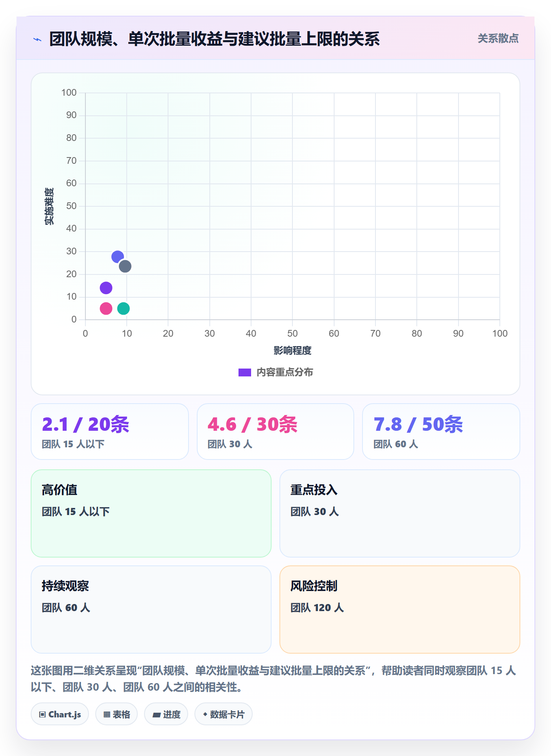
Task: Click the Chart.js tag chip
Action: click(60, 714)
